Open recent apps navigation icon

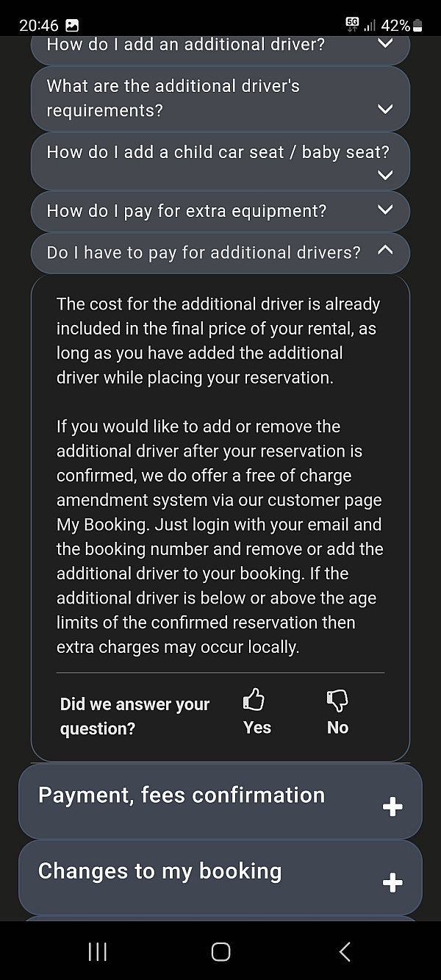click(97, 952)
